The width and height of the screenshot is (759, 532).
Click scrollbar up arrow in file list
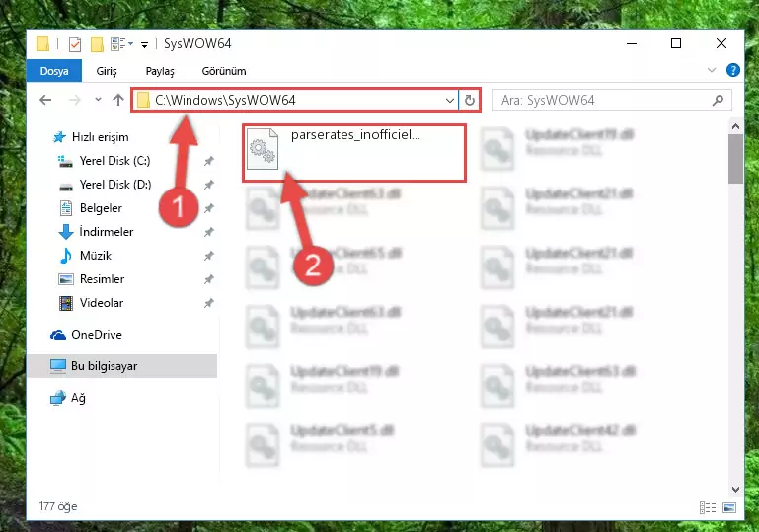tap(735, 126)
